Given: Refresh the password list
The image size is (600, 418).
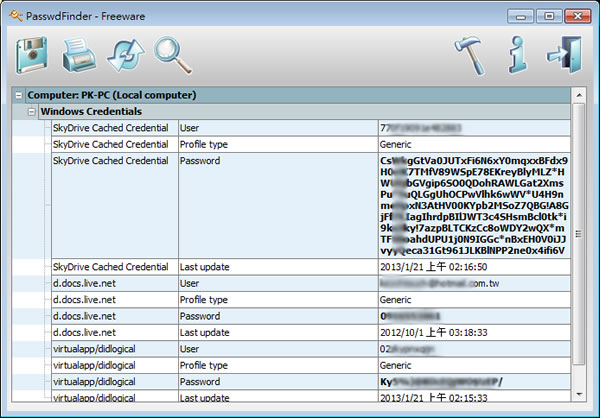Looking at the screenshot, I should pos(124,54).
